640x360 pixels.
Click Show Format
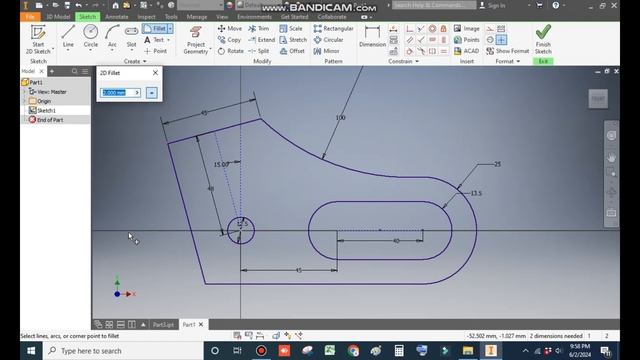point(508,51)
